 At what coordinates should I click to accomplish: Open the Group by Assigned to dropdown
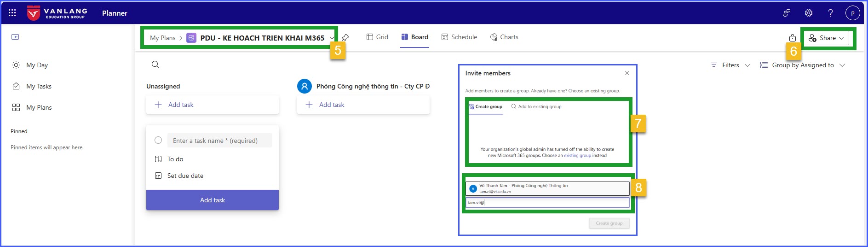(803, 65)
